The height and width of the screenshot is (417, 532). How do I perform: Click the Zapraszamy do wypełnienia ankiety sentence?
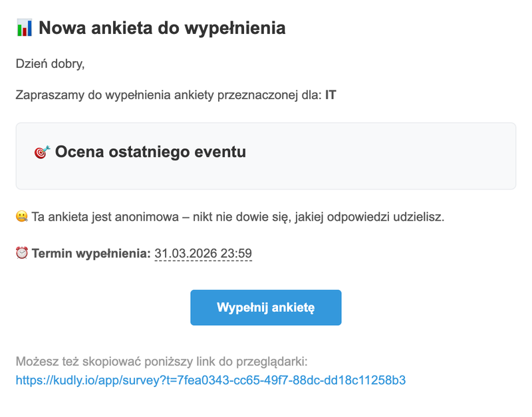[x=176, y=95]
